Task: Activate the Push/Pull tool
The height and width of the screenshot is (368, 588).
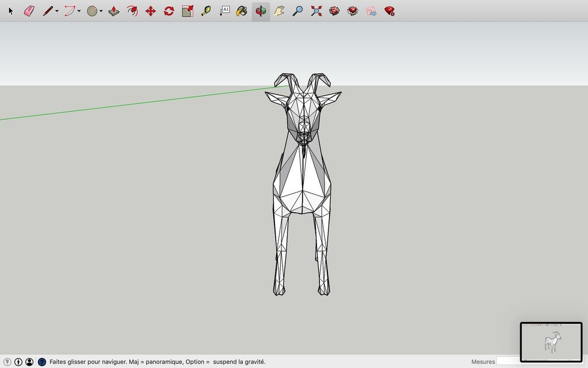Action: [x=113, y=10]
